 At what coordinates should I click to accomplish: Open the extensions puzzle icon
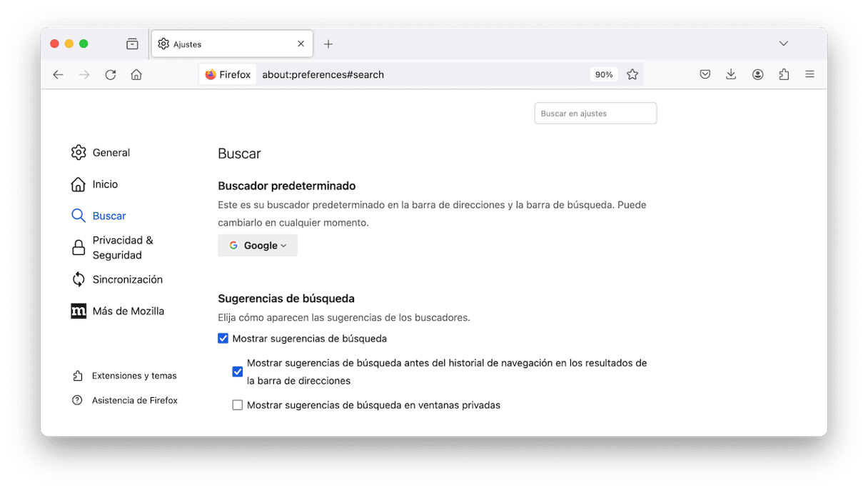click(784, 74)
